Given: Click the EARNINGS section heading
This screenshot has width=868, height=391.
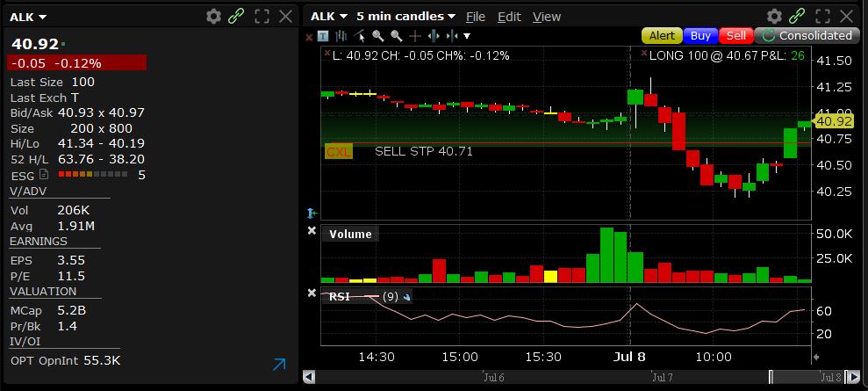Looking at the screenshot, I should pos(39,242).
